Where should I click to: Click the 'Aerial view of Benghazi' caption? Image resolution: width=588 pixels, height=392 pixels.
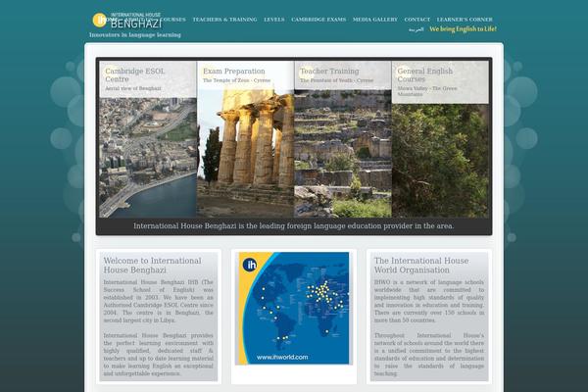click(133, 88)
